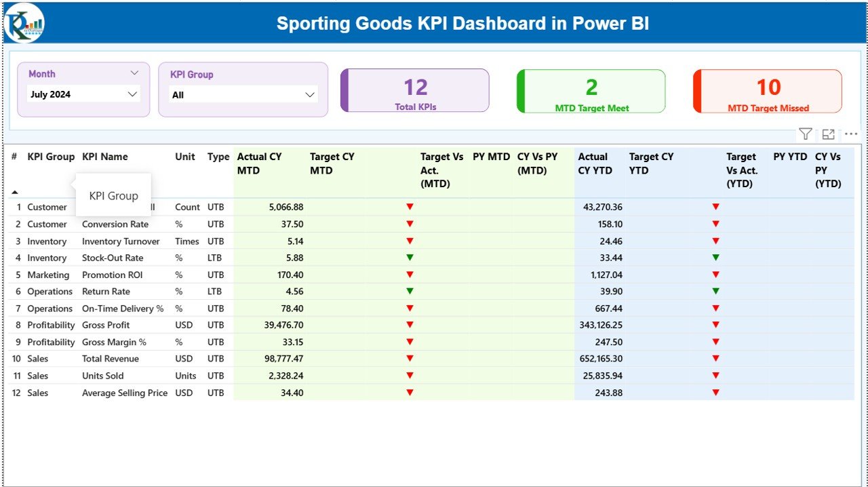868x487 pixels.
Task: Click the KD dashboard logo in header
Action: [x=23, y=22]
